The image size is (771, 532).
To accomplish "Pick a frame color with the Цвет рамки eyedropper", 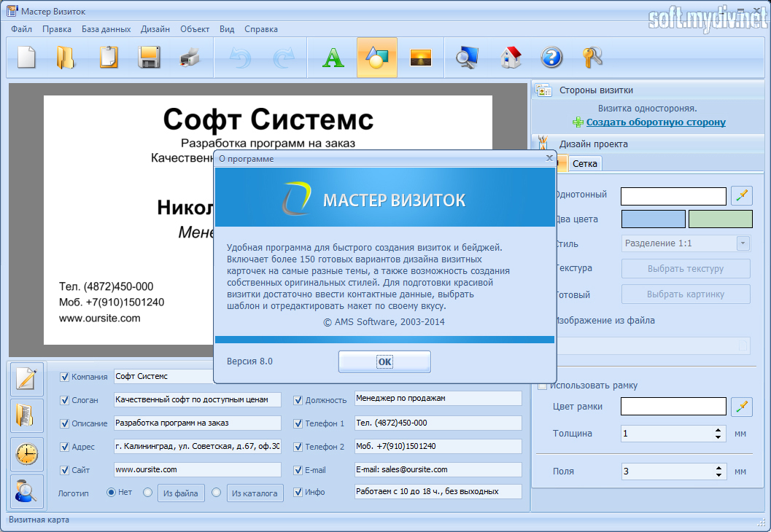I will click(742, 406).
